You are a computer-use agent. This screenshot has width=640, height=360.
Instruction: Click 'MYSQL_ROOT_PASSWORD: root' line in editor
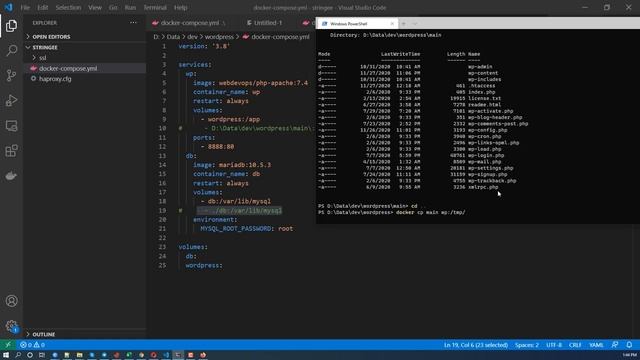pyautogui.click(x=247, y=229)
